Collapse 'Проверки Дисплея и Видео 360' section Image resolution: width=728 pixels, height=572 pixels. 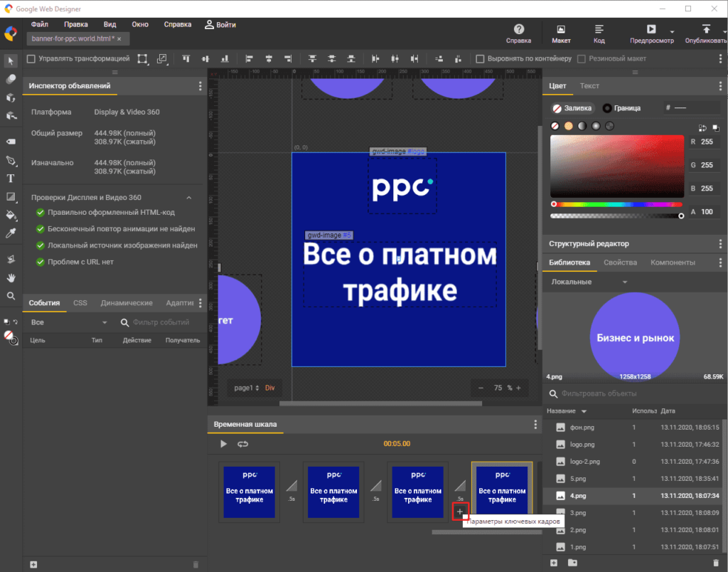tap(189, 198)
